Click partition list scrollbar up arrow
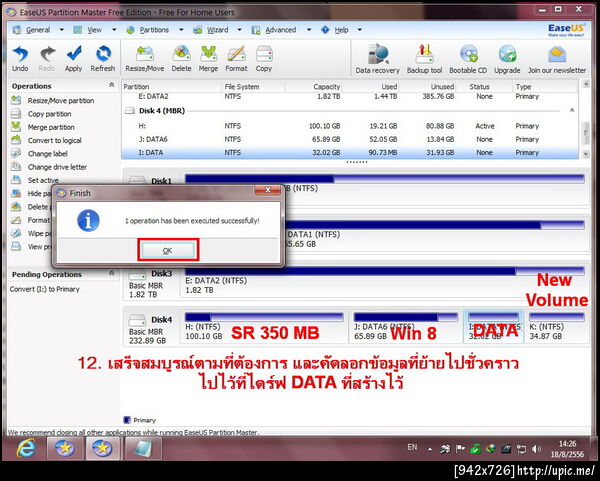Viewport: 600px width, 481px height. pos(585,84)
